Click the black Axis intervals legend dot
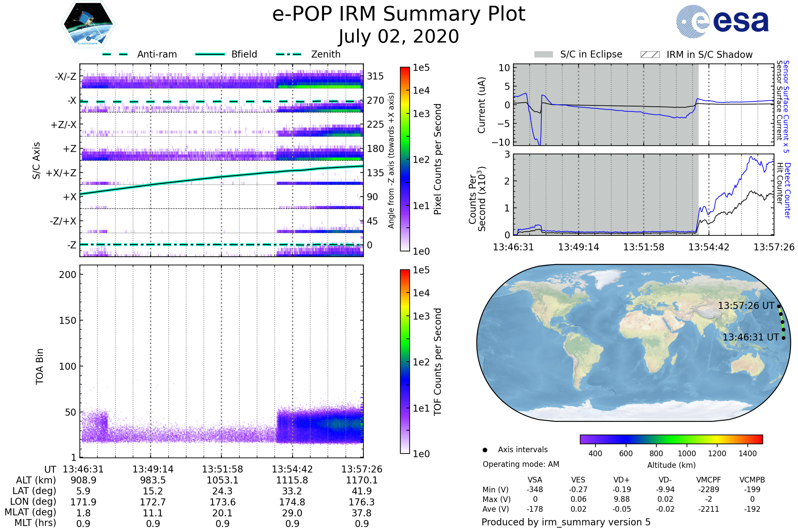This screenshot has height=532, width=798. point(485,450)
